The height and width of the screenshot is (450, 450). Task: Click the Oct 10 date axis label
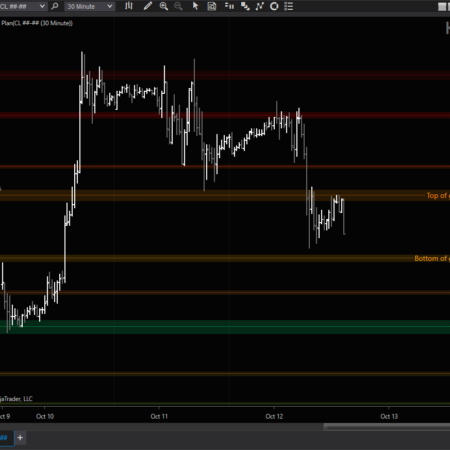coord(45,416)
